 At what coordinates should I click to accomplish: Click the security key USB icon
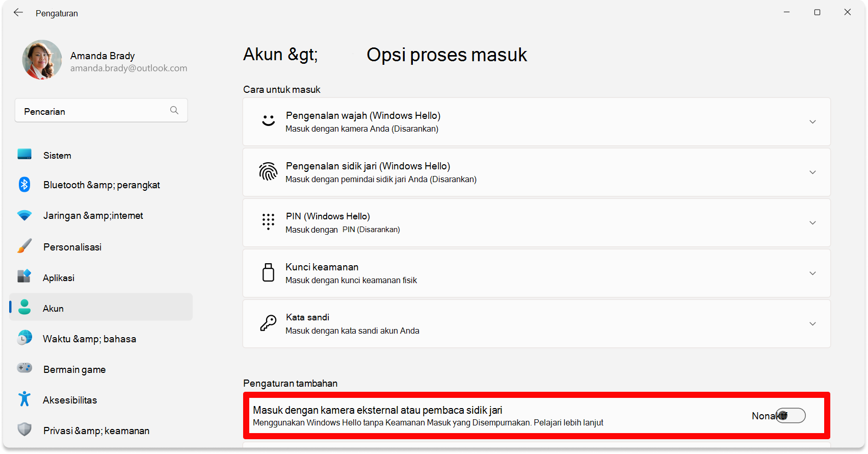(x=268, y=272)
